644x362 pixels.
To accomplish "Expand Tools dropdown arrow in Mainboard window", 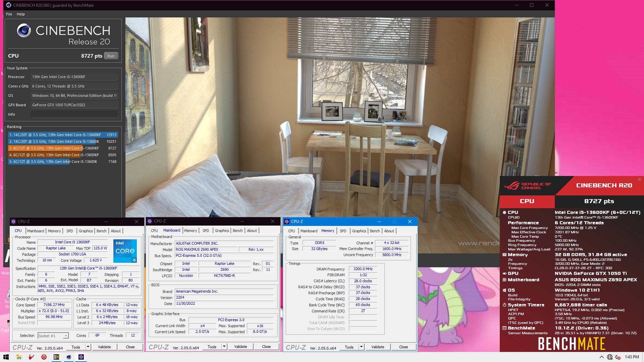I will click(x=224, y=347).
